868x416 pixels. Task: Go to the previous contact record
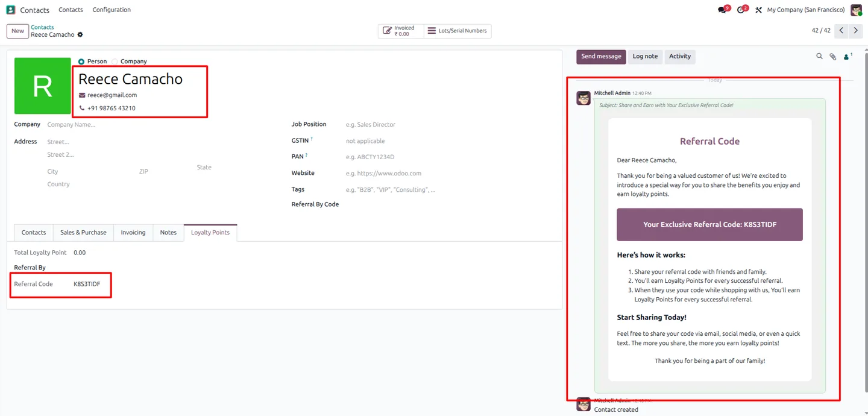coord(841,31)
